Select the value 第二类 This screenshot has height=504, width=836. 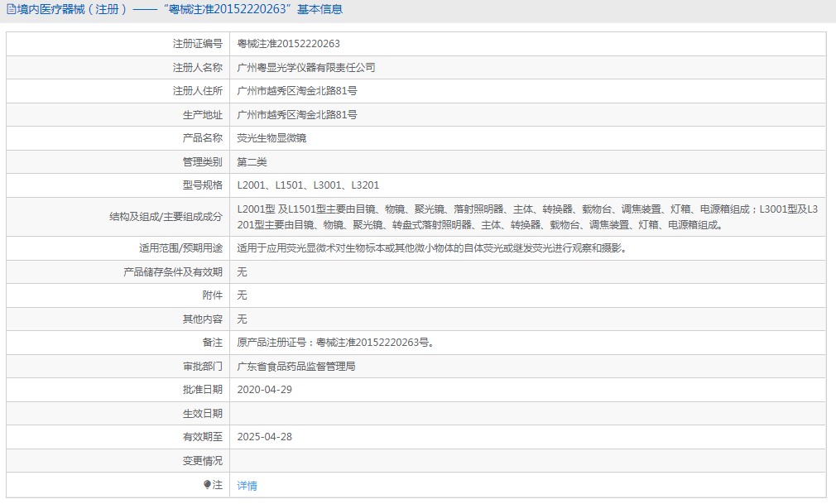tap(252, 161)
